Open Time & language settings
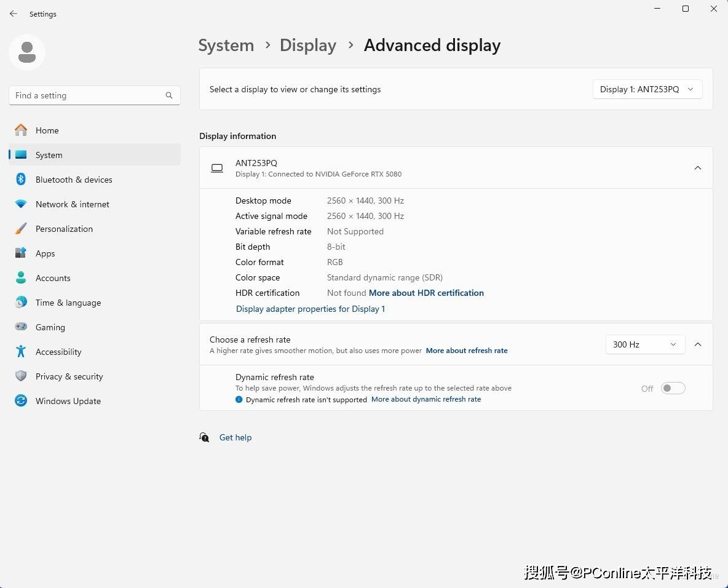Screen dimensions: 728x588 (68, 303)
